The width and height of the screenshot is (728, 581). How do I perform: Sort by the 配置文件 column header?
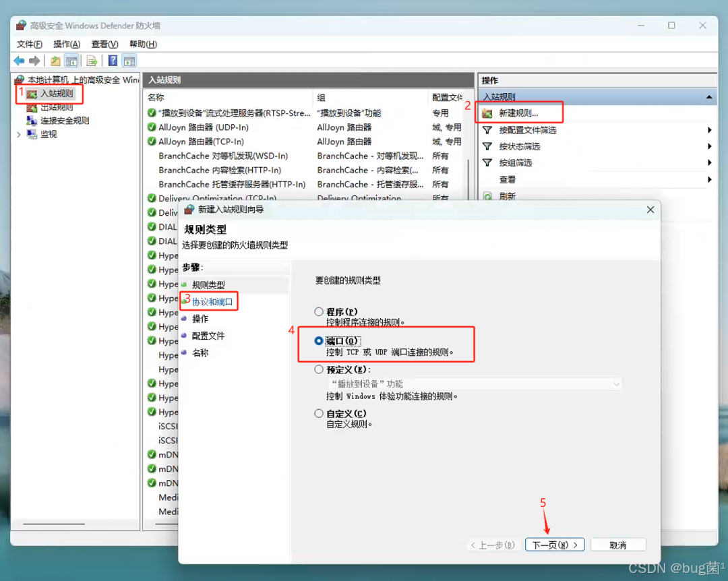[x=447, y=98]
